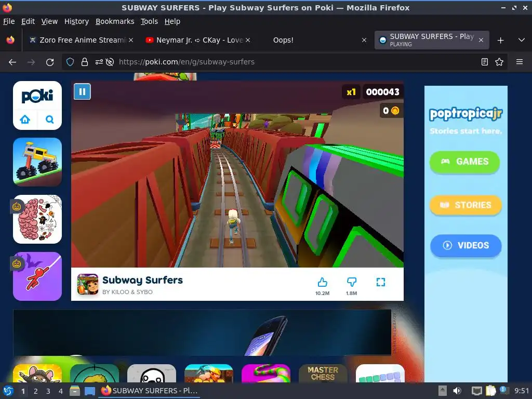Click the Subway Surfers game icon
The image size is (532, 399).
pos(87,284)
